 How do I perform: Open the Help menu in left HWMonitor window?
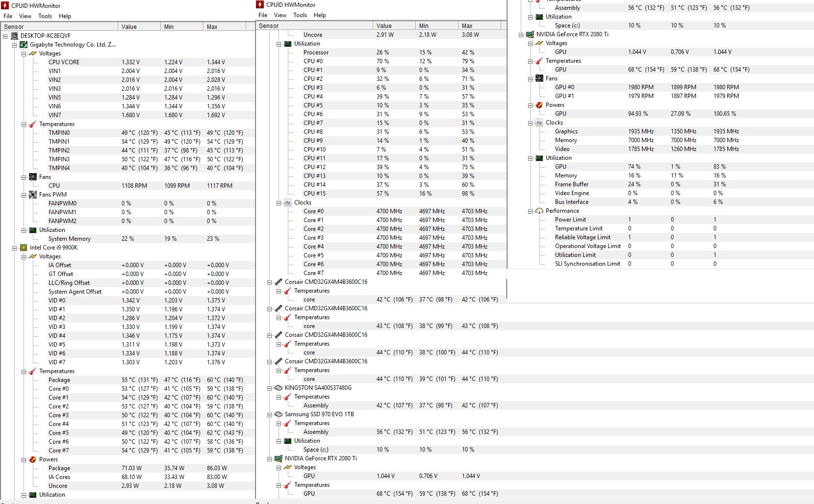(x=65, y=16)
